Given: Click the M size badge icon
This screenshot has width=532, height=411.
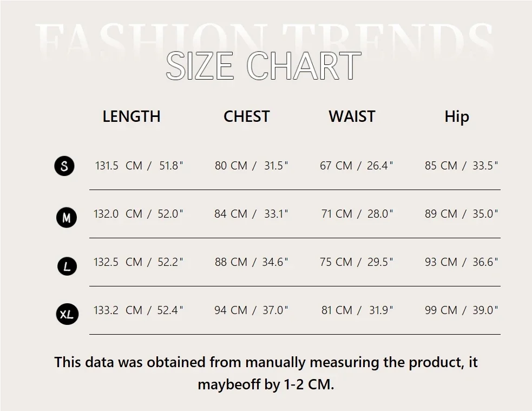Looking at the screenshot, I should click(67, 218).
